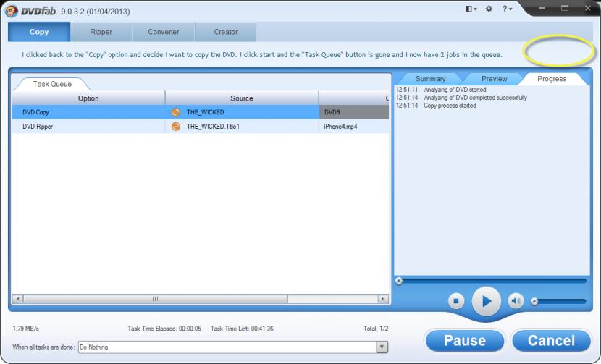The width and height of the screenshot is (601, 364).
Task: Click the Option column header
Action: point(88,98)
